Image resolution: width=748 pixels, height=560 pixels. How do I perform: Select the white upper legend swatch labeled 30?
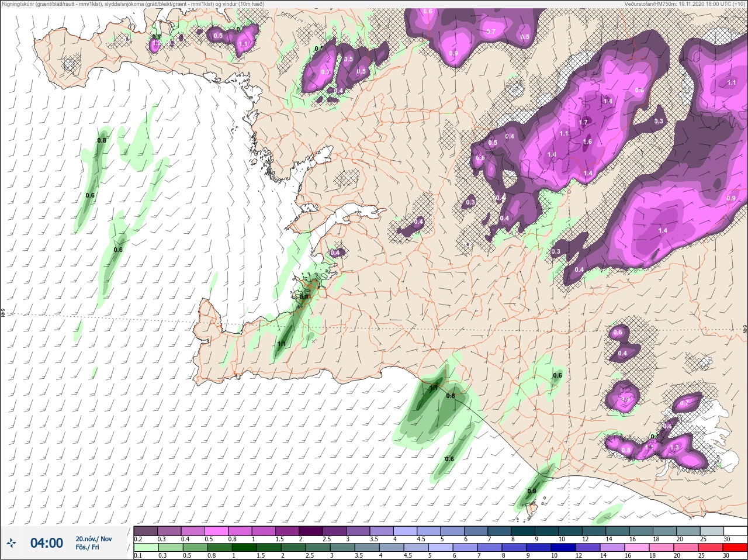[736, 531]
